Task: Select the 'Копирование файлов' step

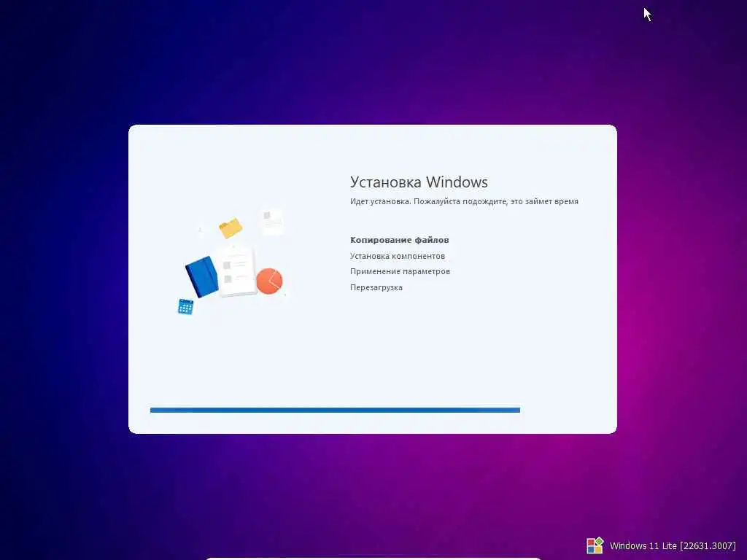Action: click(x=399, y=240)
